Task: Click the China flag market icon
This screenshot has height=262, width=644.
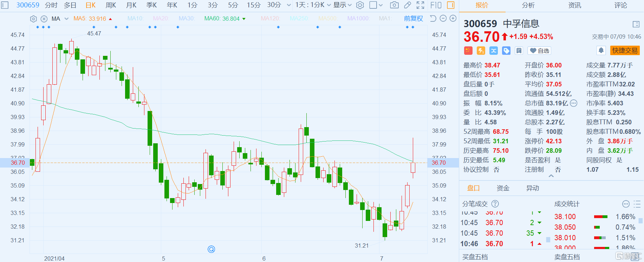Action: tap(468, 51)
